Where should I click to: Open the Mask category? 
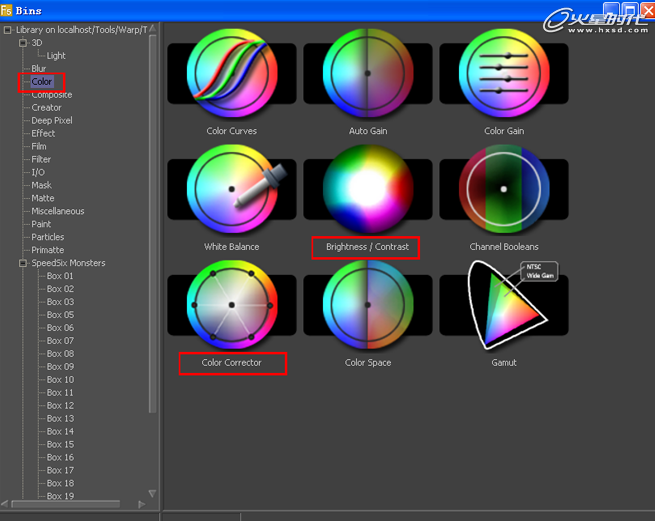pyautogui.click(x=41, y=185)
